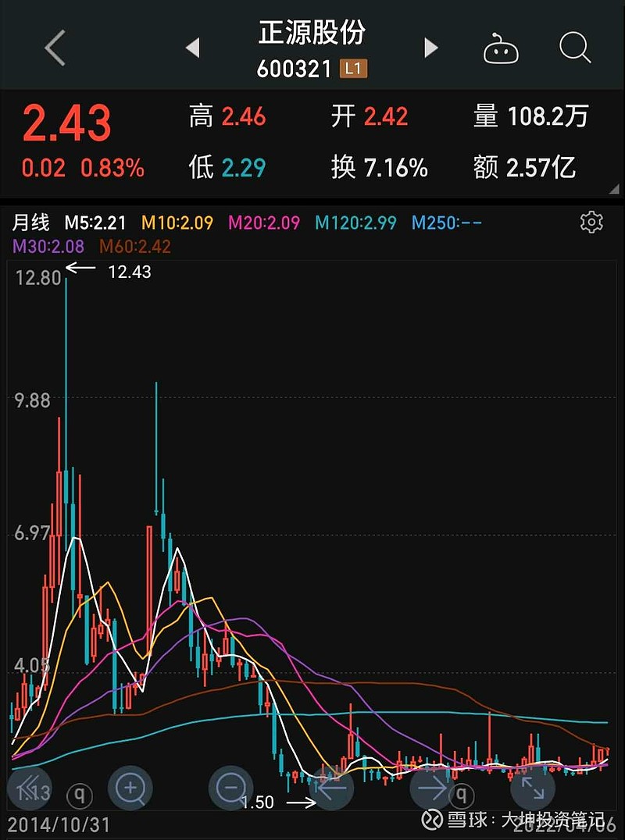This screenshot has width=625, height=840.
Task: Tap the 12.43 high price annotation
Action: (130, 272)
